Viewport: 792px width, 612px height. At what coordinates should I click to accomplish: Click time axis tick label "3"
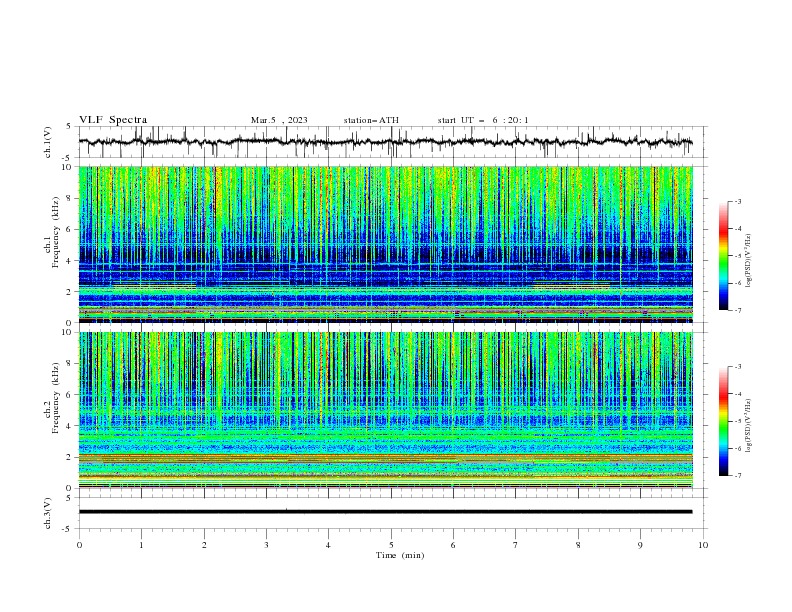266,545
